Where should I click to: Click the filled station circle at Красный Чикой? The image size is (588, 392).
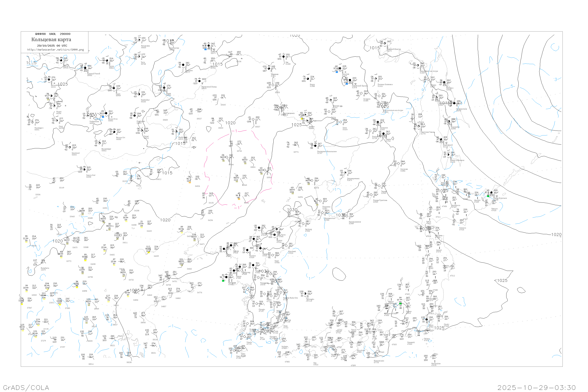point(85,68)
